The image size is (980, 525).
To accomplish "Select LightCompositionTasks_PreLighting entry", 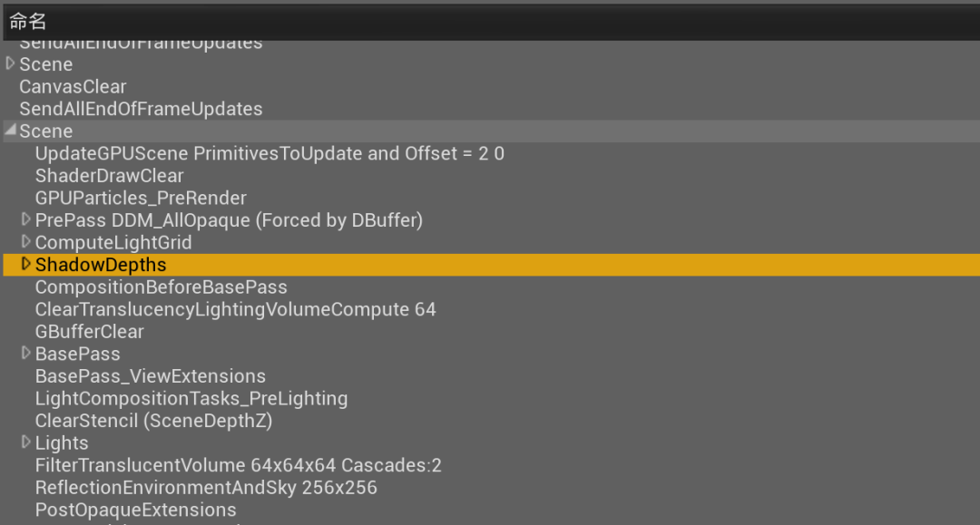I will pos(191,398).
